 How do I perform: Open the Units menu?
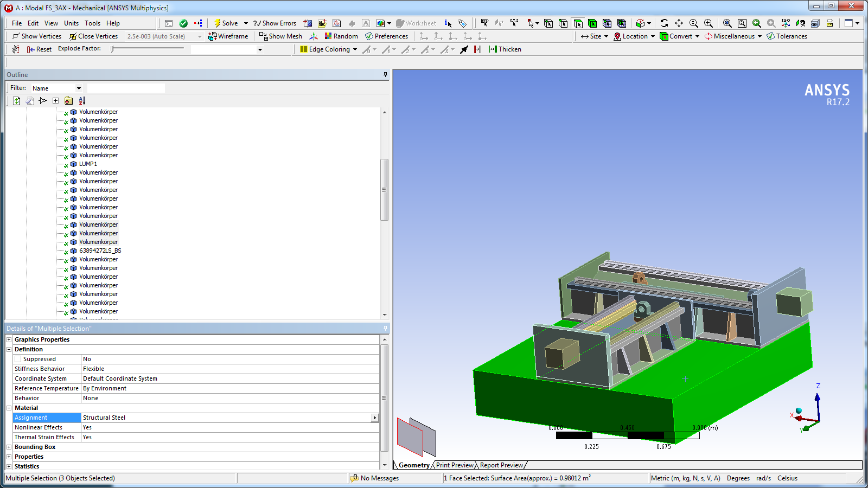coord(71,23)
